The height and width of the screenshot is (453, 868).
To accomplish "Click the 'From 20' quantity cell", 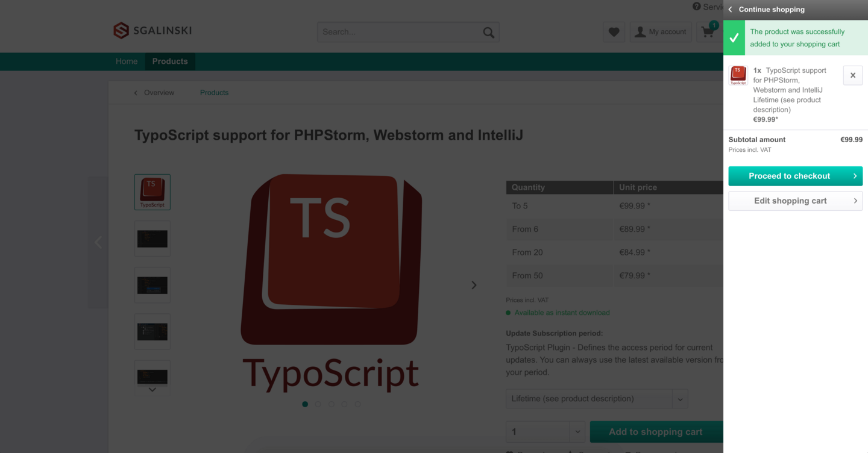I will tap(559, 252).
